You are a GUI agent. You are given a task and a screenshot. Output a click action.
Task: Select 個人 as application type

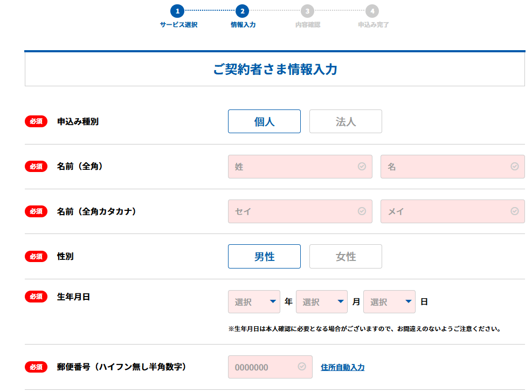pos(264,121)
